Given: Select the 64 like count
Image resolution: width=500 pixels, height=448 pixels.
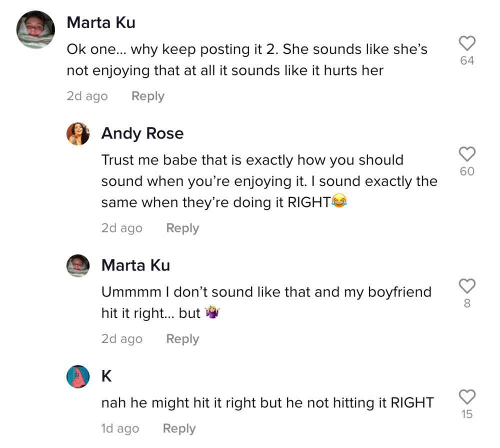Looking at the screenshot, I should pos(467,60).
